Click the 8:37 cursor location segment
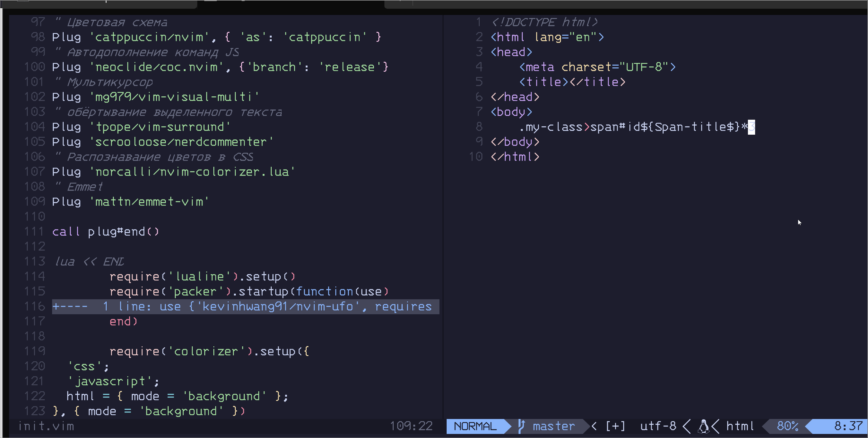This screenshot has height=438, width=868. (x=848, y=426)
